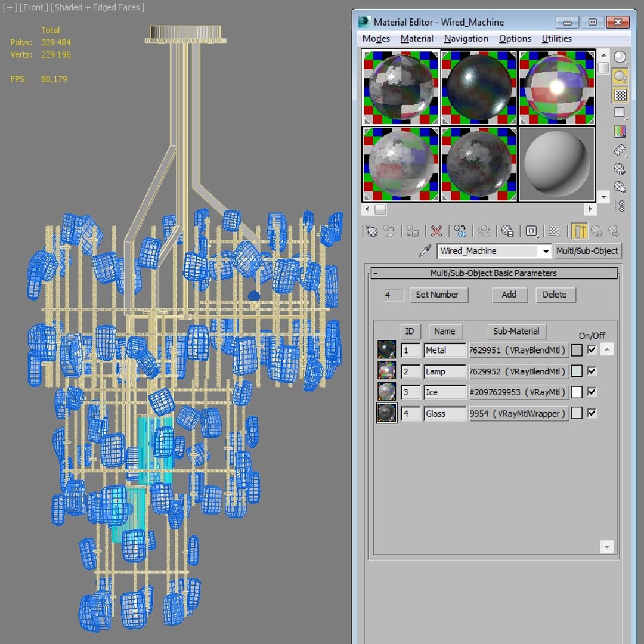Open the Utilities menu
Image resolution: width=644 pixels, height=644 pixels.
[556, 38]
